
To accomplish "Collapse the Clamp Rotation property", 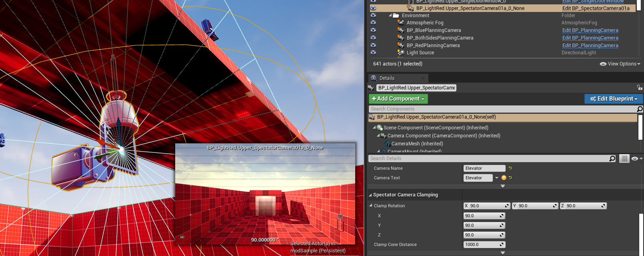I will point(371,206).
